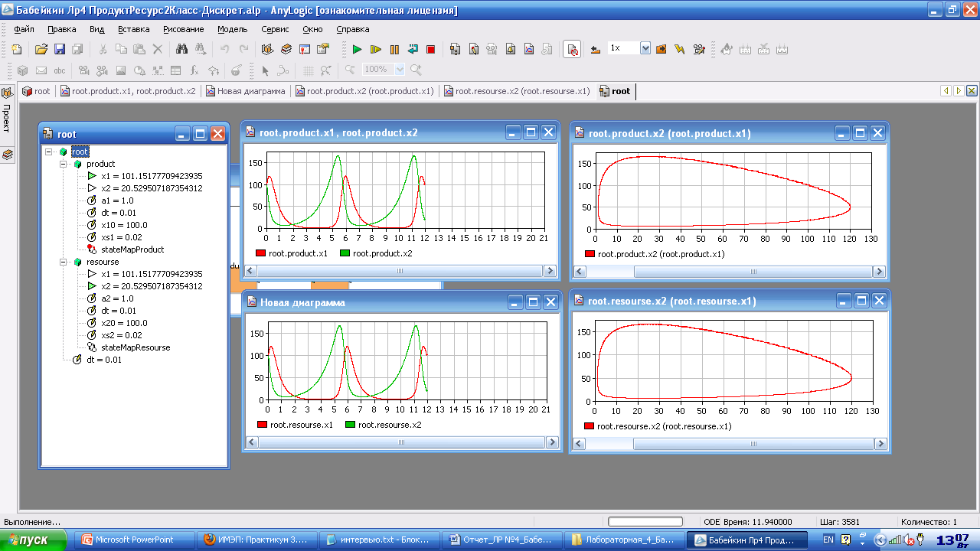Collapse the root tree node
The height and width of the screenshot is (551, 980).
pos(50,152)
